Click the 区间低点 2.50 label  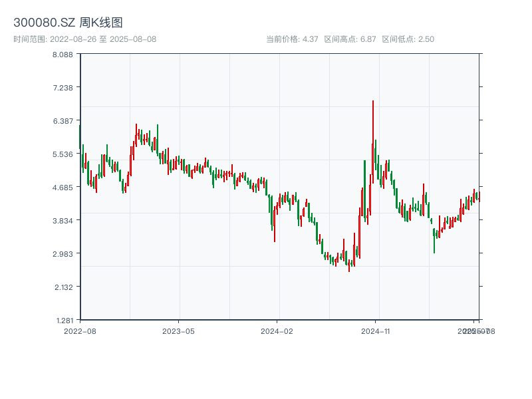click(408, 39)
